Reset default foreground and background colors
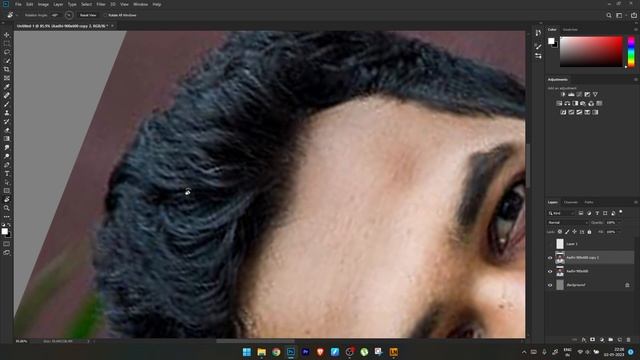The image size is (640, 360). coord(3,225)
